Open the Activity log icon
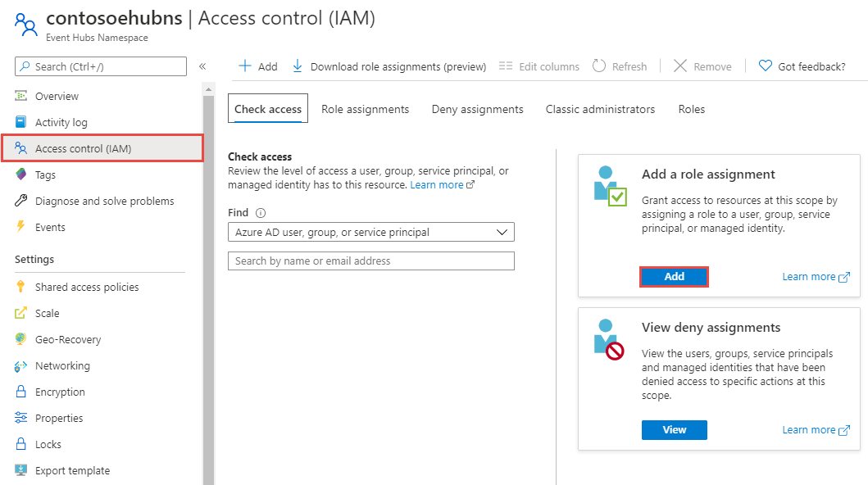868x485 pixels. [21, 122]
